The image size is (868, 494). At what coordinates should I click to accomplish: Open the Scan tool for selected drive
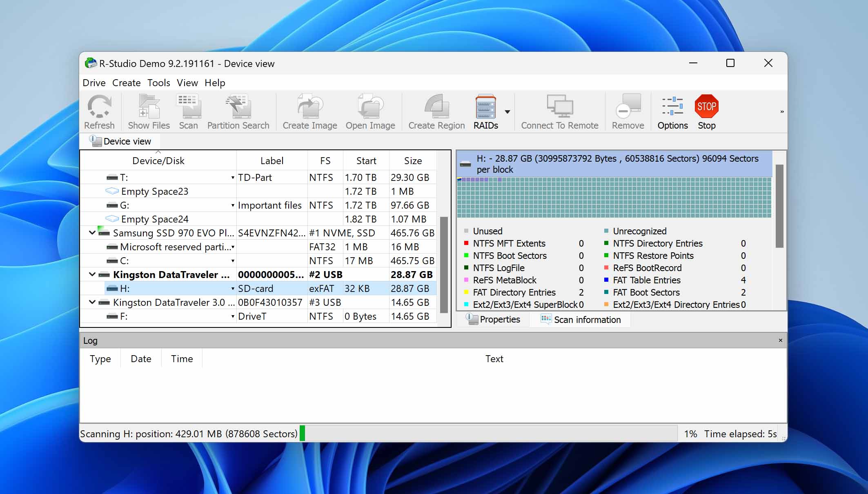(189, 111)
